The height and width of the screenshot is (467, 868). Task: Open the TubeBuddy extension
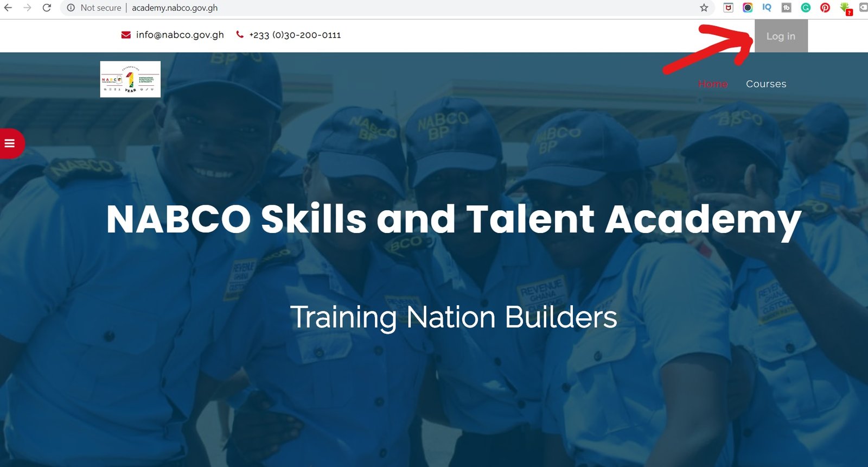pyautogui.click(x=786, y=8)
